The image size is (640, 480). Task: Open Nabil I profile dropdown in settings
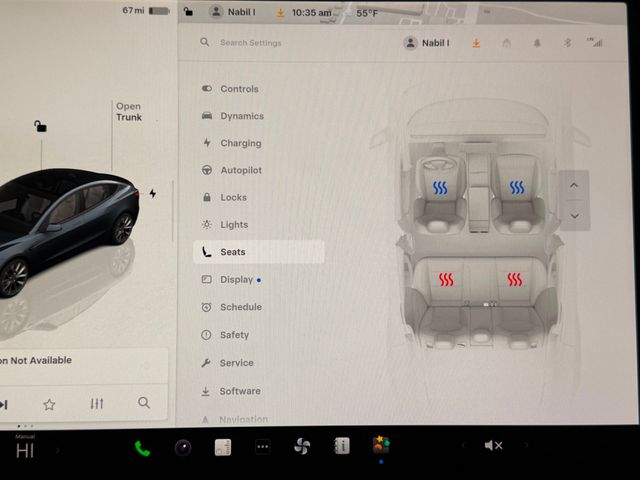(426, 43)
